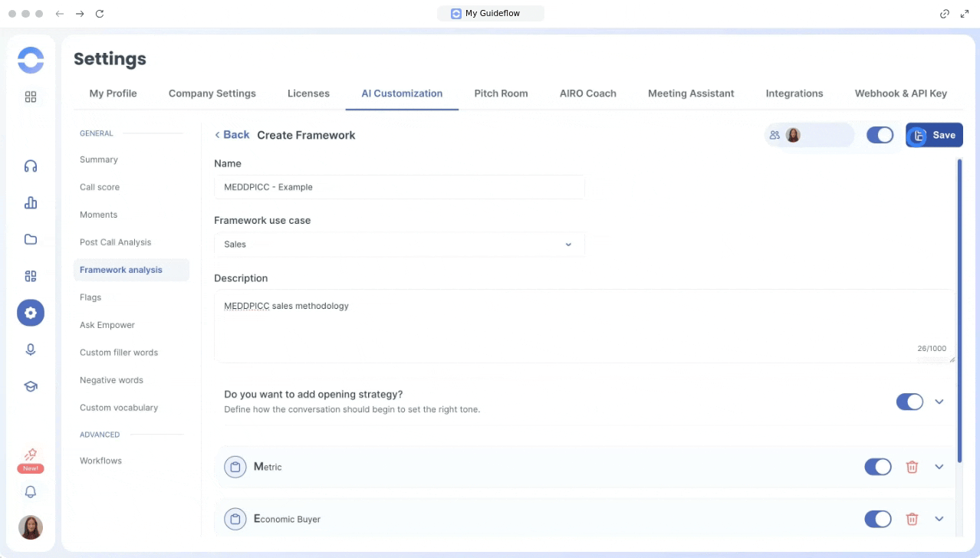Click the Save button
The height and width of the screenshot is (558, 980).
pos(934,135)
